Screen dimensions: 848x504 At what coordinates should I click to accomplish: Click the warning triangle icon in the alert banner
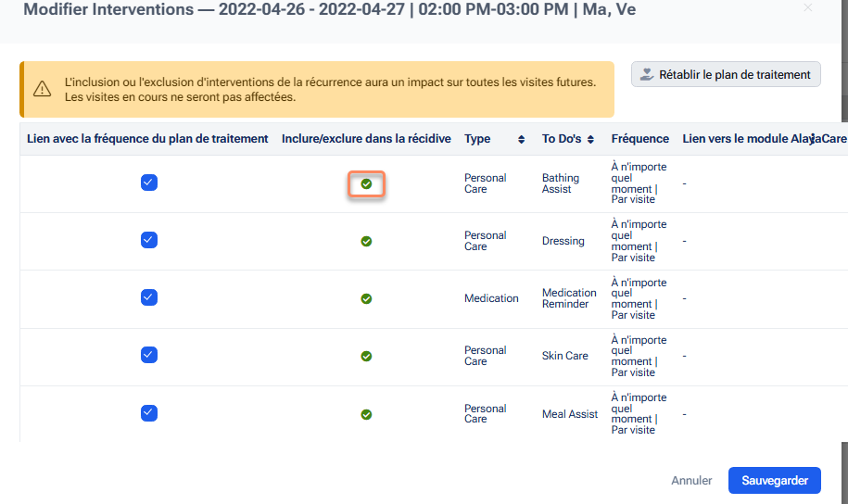(x=42, y=89)
